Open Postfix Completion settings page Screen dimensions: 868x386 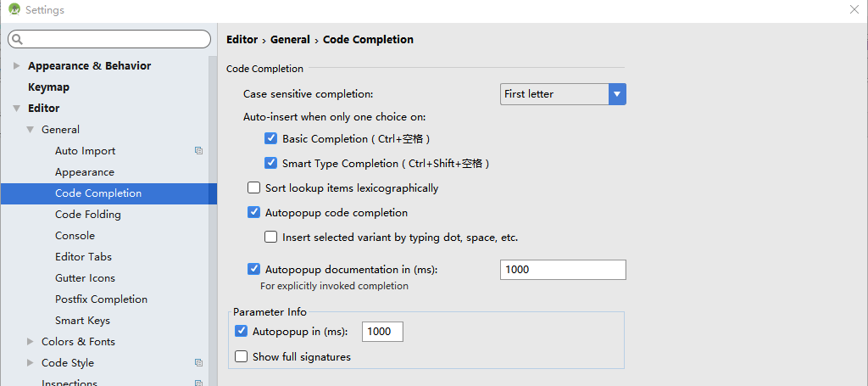[x=102, y=299]
